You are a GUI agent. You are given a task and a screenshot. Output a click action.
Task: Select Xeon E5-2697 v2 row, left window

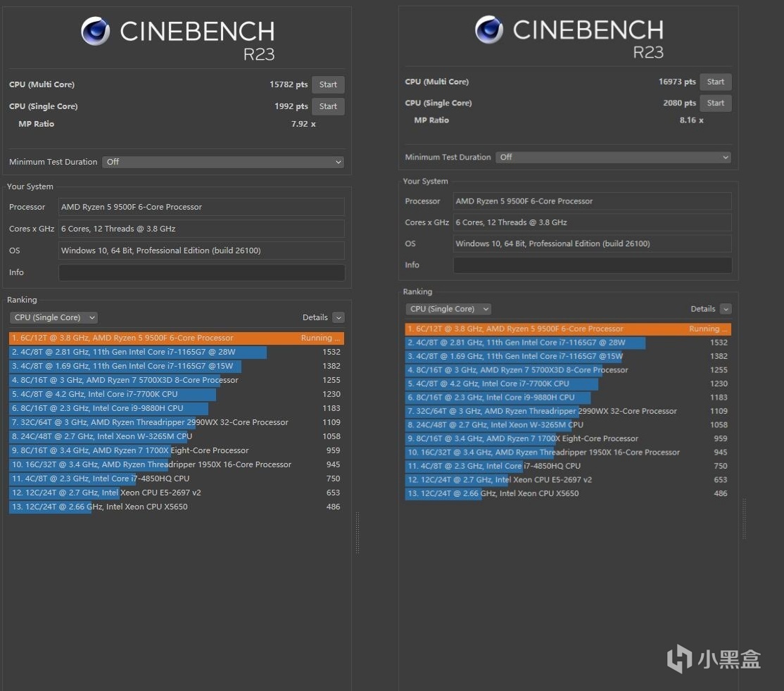(x=177, y=493)
